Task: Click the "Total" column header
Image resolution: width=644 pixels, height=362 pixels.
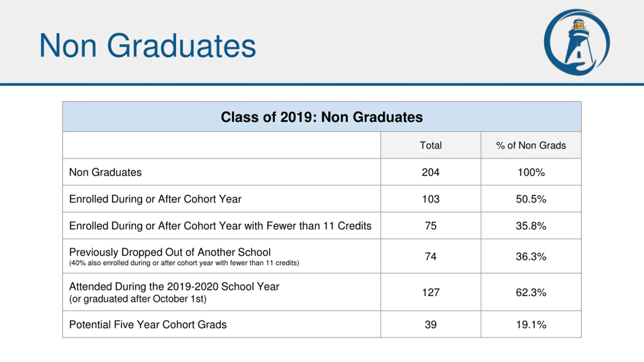Action: click(x=431, y=146)
